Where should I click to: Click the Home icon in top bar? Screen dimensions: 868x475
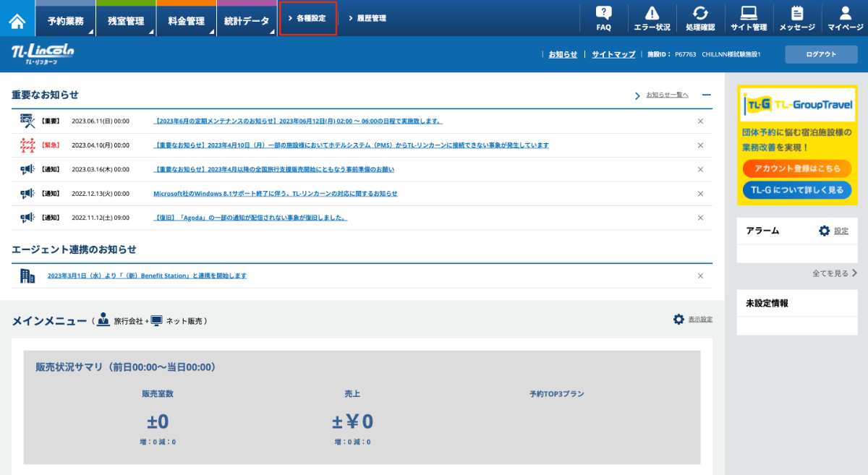[x=17, y=20]
